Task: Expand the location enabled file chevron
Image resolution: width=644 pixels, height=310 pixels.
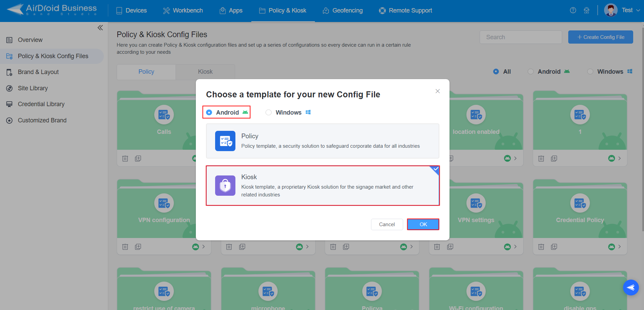Action: point(515,159)
